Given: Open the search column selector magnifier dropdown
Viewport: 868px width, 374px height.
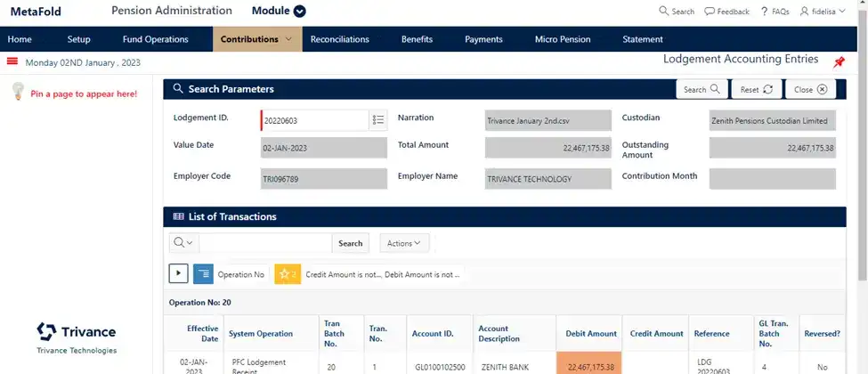Looking at the screenshot, I should pos(183,243).
